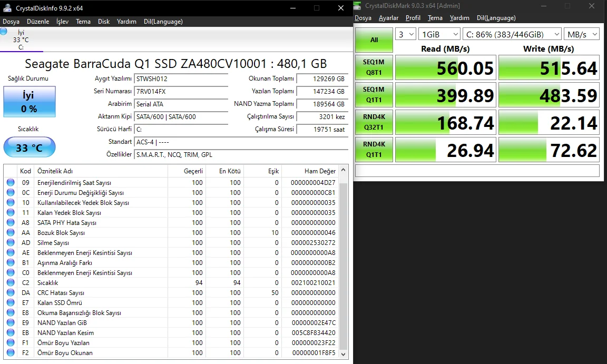Click scroll down arrow of attribute list
607x364 pixels.
click(344, 354)
